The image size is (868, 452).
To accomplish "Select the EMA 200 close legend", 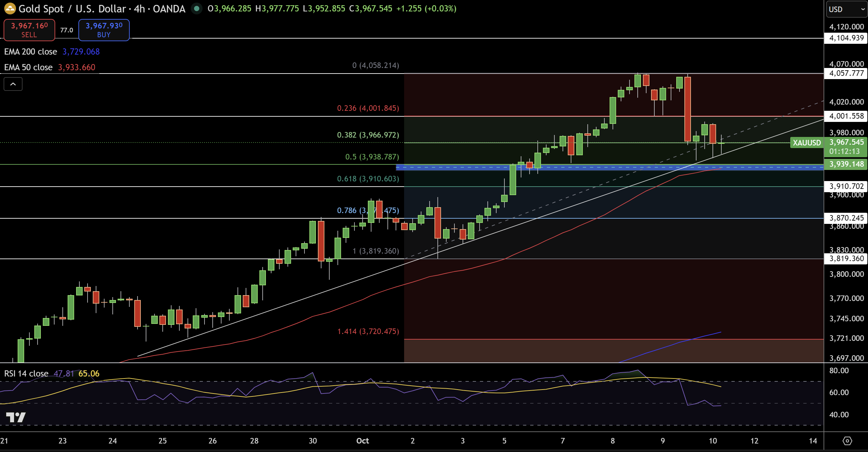I will point(30,52).
